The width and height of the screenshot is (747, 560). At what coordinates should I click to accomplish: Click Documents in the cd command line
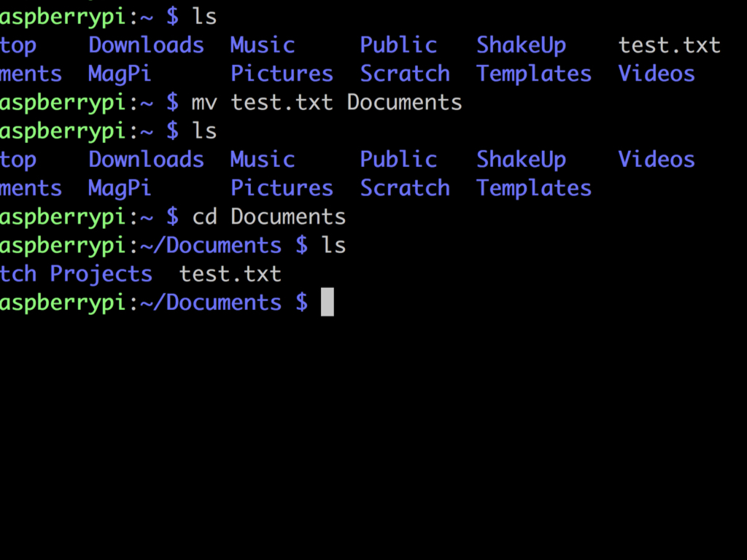pos(288,217)
